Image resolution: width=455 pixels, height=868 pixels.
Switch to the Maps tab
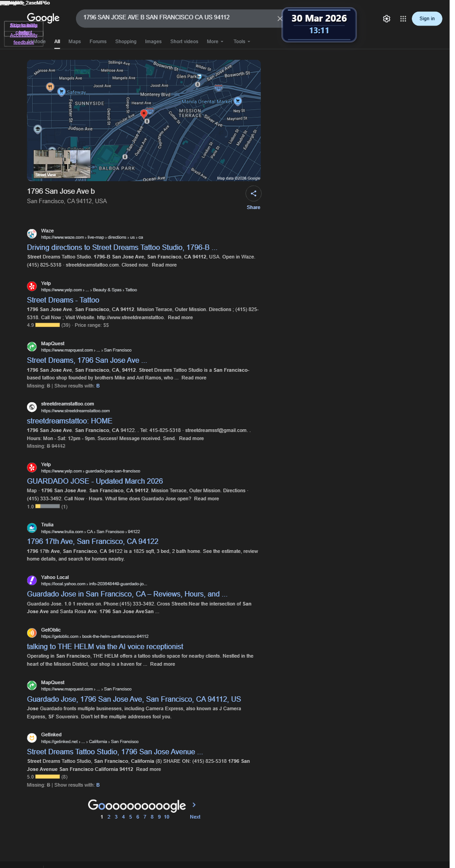tap(75, 41)
